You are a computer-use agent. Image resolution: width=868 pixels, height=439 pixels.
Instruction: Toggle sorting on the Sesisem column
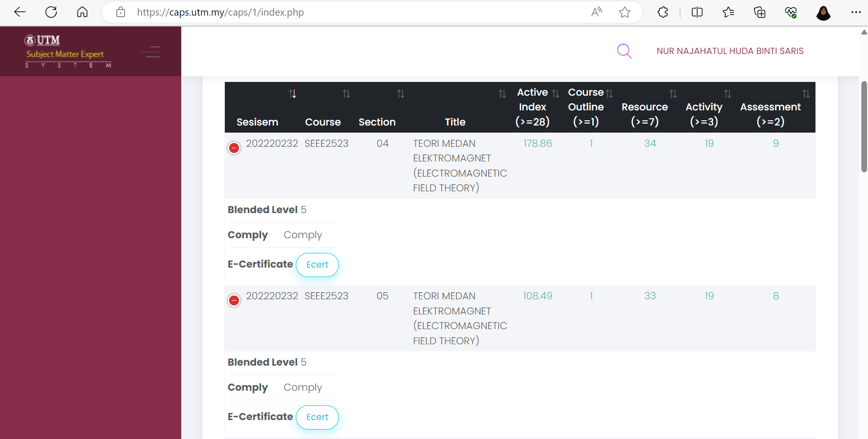click(292, 93)
